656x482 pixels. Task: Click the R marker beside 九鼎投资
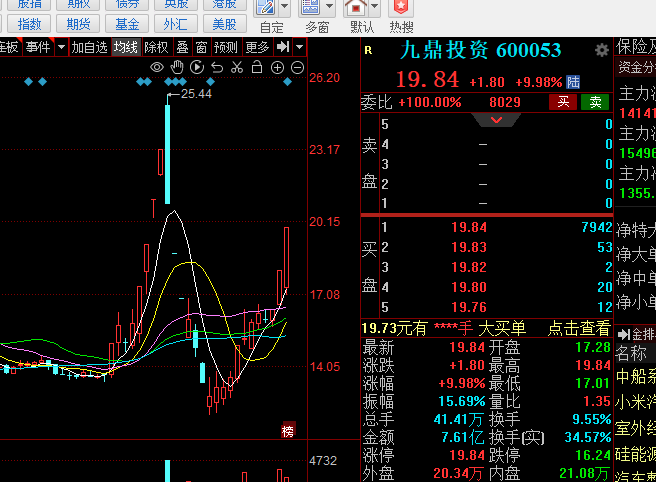tap(368, 51)
